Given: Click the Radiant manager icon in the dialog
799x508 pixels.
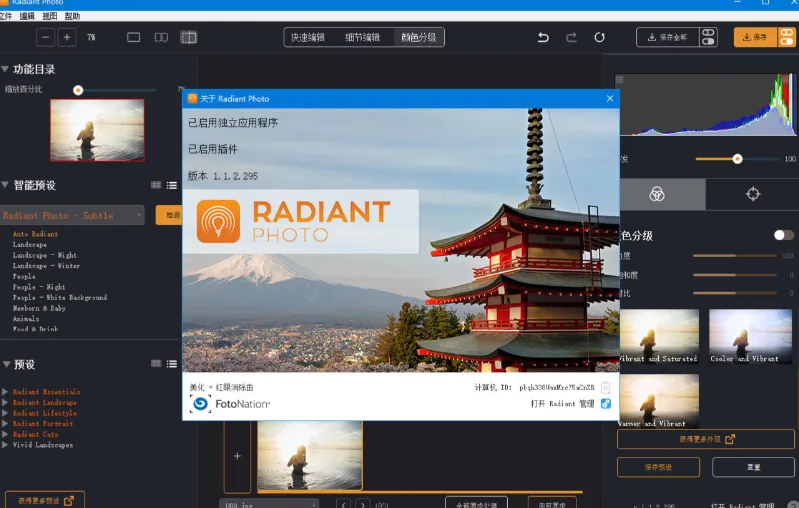Looking at the screenshot, I should [605, 404].
